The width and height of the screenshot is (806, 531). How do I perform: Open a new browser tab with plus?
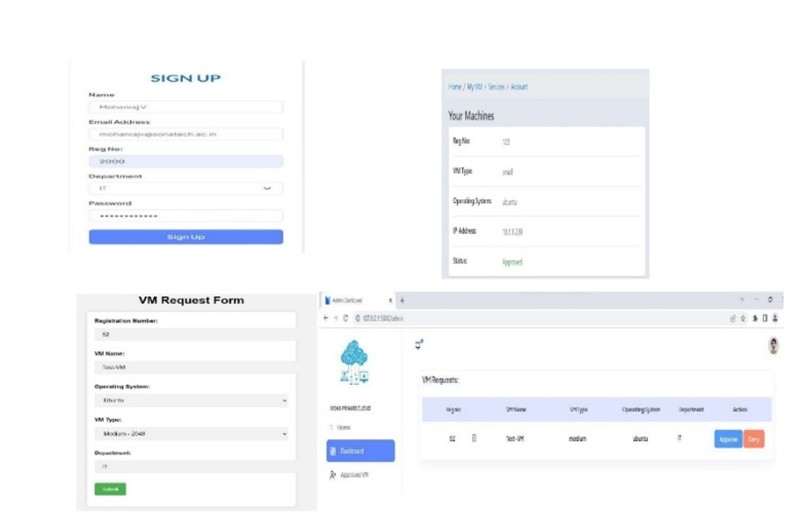[402, 300]
